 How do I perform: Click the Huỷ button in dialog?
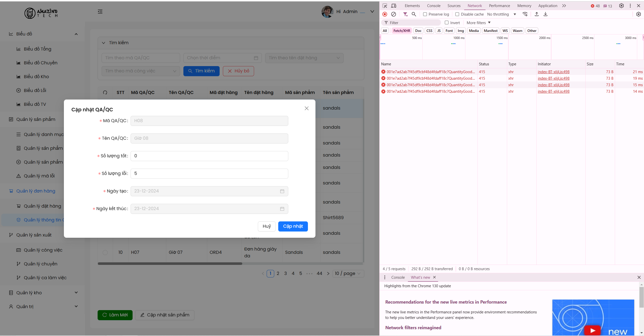coord(267,226)
